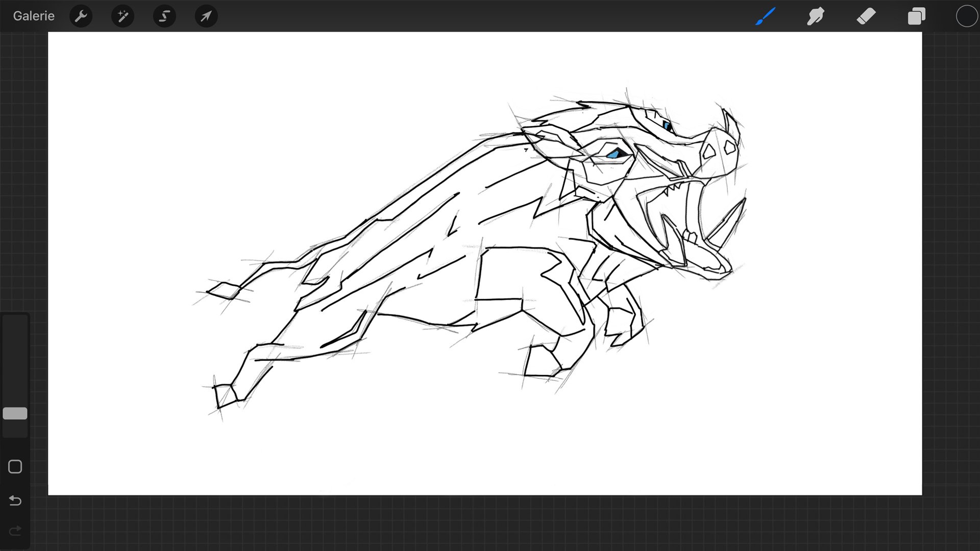Viewport: 980px width, 551px height.
Task: Select the blue Brush tool
Action: click(765, 16)
